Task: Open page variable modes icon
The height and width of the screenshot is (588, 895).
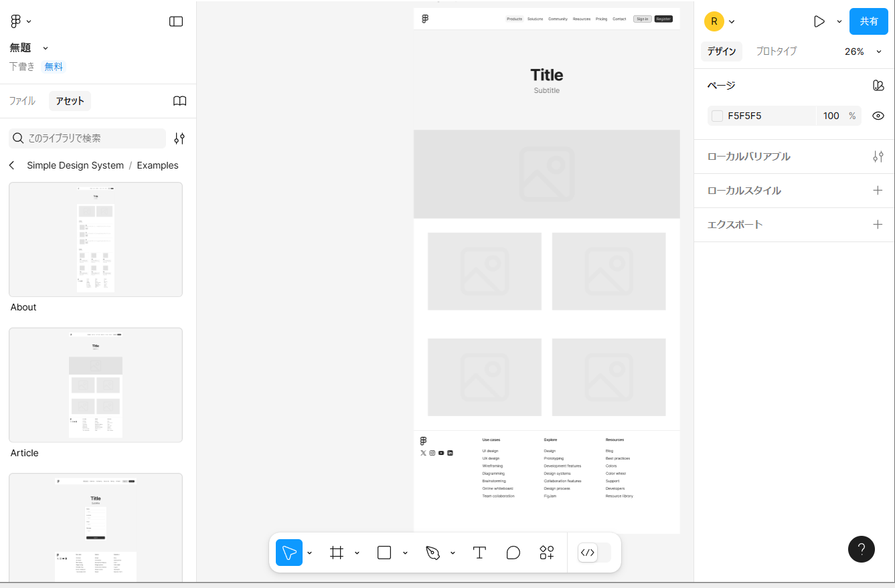Action: click(878, 85)
